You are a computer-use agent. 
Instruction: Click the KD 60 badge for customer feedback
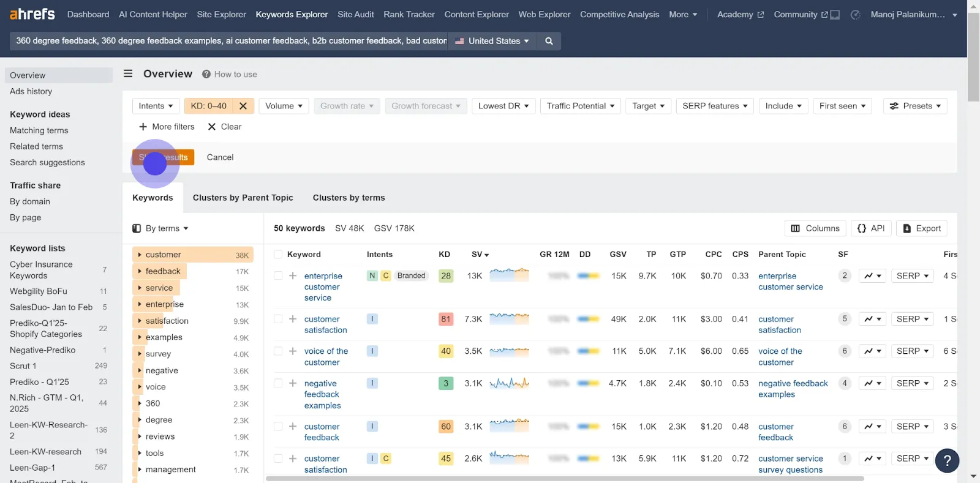446,427
